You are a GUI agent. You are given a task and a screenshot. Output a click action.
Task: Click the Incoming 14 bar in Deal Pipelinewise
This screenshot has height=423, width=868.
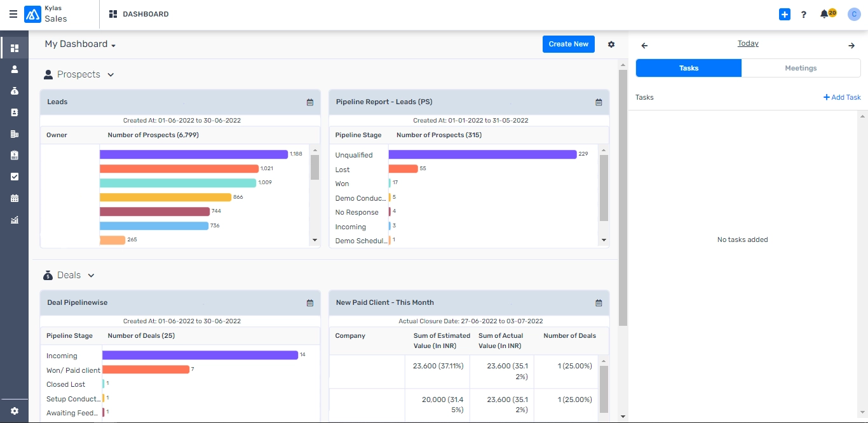(x=200, y=355)
